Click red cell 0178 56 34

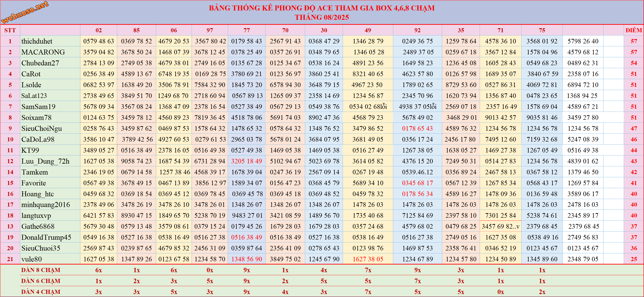tap(417, 194)
